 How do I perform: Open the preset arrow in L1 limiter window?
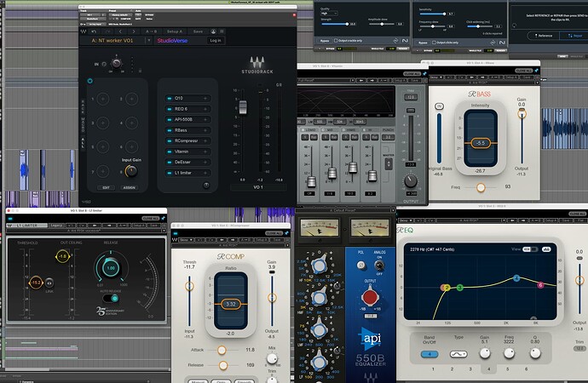pyautogui.click(x=164, y=231)
